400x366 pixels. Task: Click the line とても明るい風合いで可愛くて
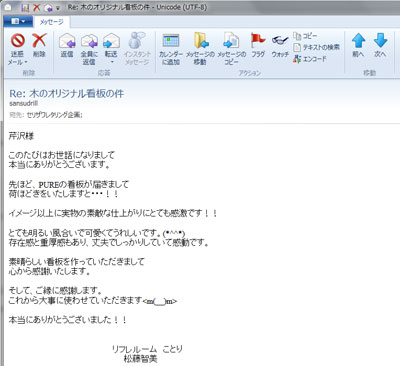[x=97, y=233]
